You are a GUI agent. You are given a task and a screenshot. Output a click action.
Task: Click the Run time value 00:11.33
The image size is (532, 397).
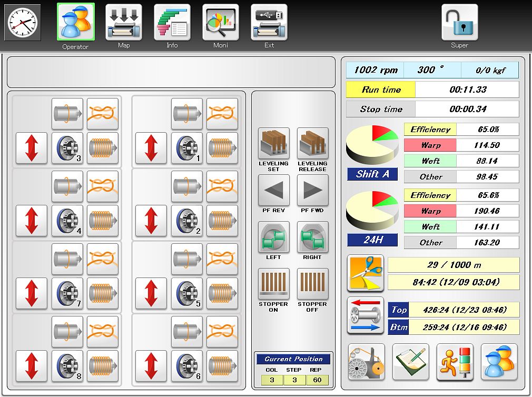point(467,90)
